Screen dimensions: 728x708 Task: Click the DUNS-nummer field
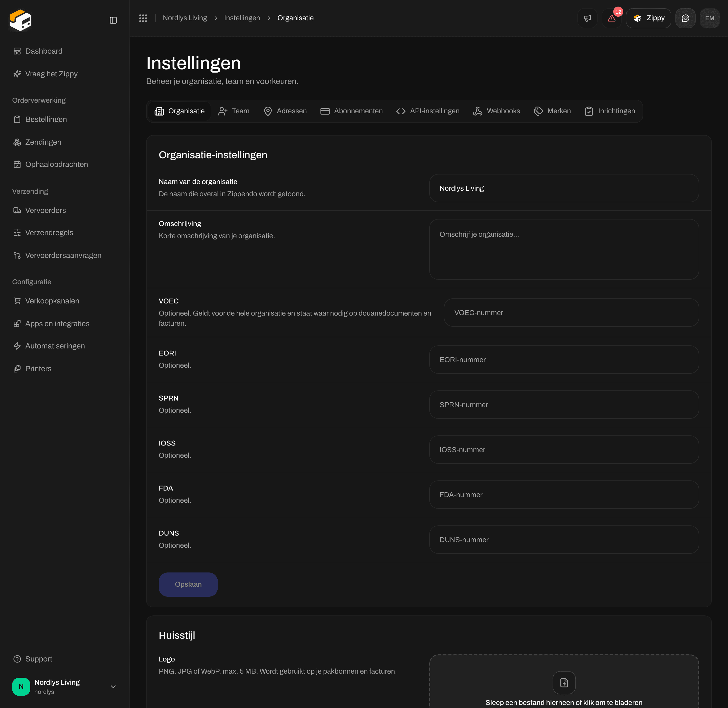coord(564,540)
